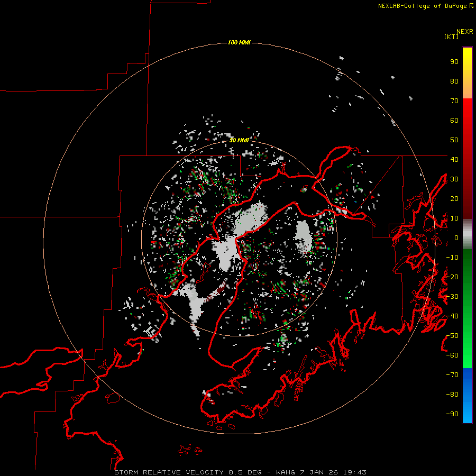The image size is (476, 476).
Task: Click the -20 scale label
Action: click(452, 277)
